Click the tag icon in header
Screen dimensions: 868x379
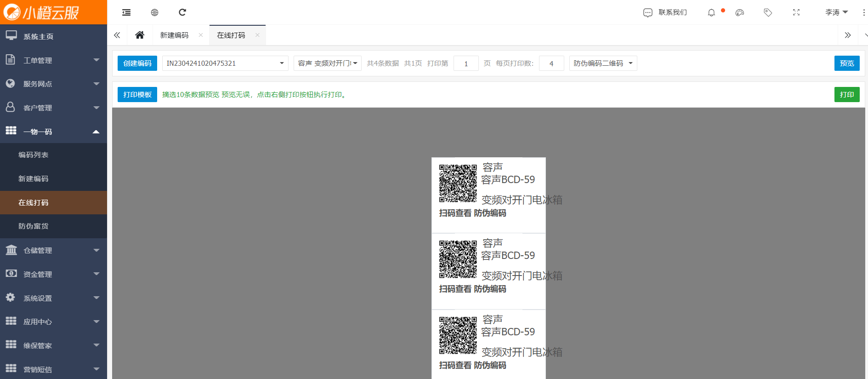(x=768, y=12)
